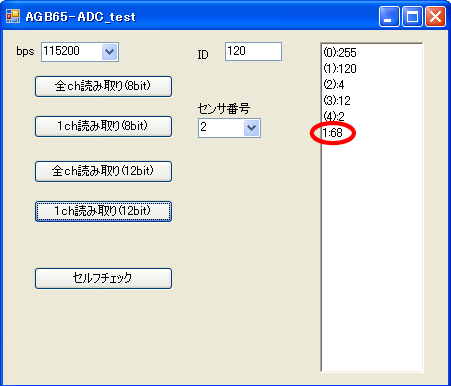
Task: Click the 全ch読み取り(8bit) button
Action: pyautogui.click(x=103, y=86)
